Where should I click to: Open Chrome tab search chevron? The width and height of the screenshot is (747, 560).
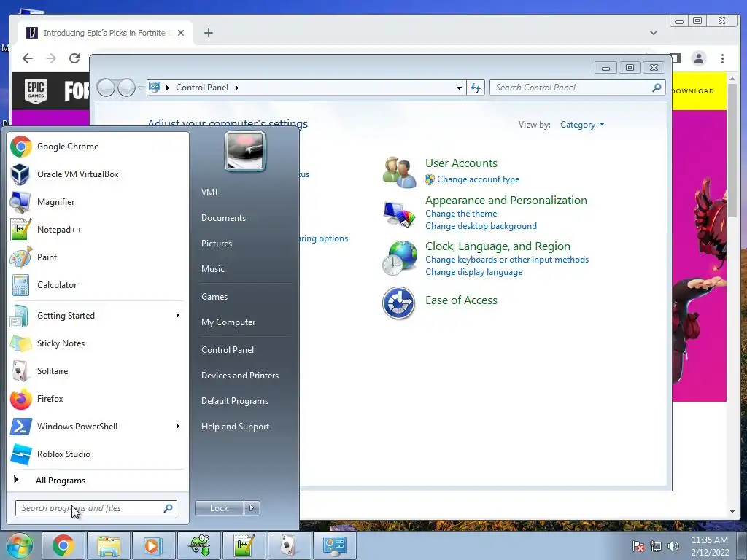654,33
